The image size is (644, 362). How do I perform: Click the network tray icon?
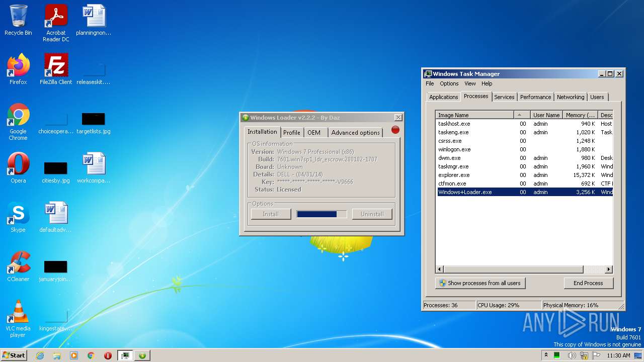click(x=584, y=355)
